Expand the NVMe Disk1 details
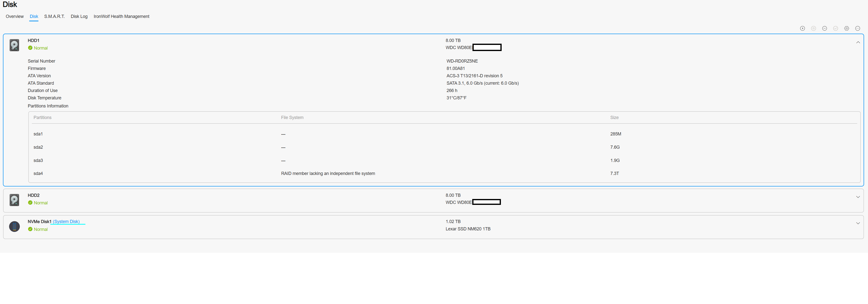The image size is (868, 304). coord(858,223)
